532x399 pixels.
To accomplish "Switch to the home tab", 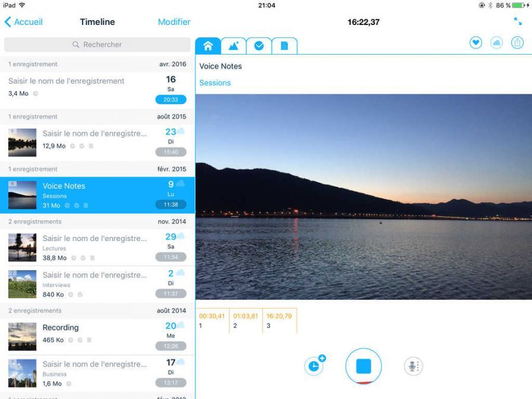I will pos(208,46).
